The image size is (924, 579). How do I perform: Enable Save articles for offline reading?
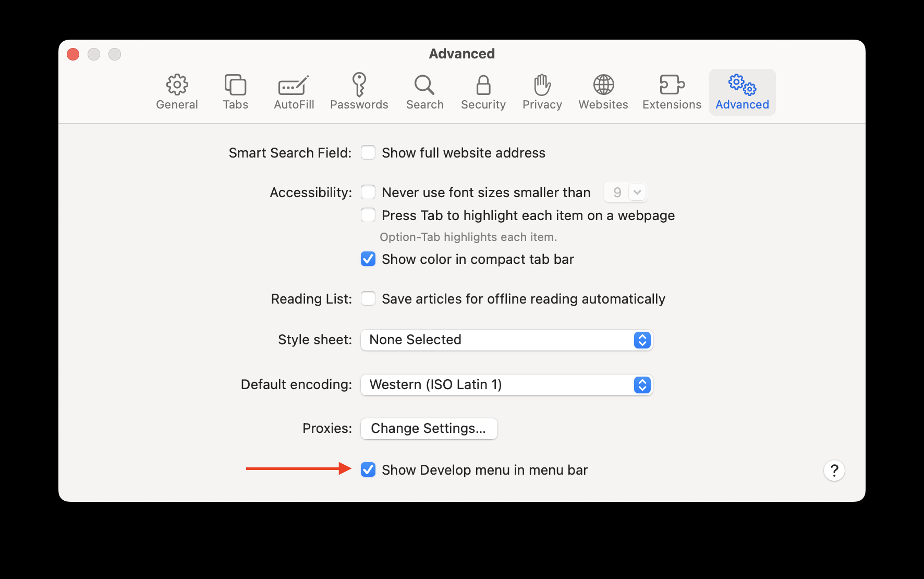point(368,298)
